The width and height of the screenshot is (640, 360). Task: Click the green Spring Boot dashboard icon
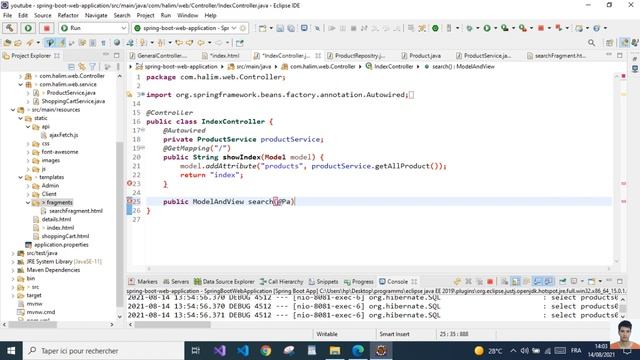click(x=436, y=28)
